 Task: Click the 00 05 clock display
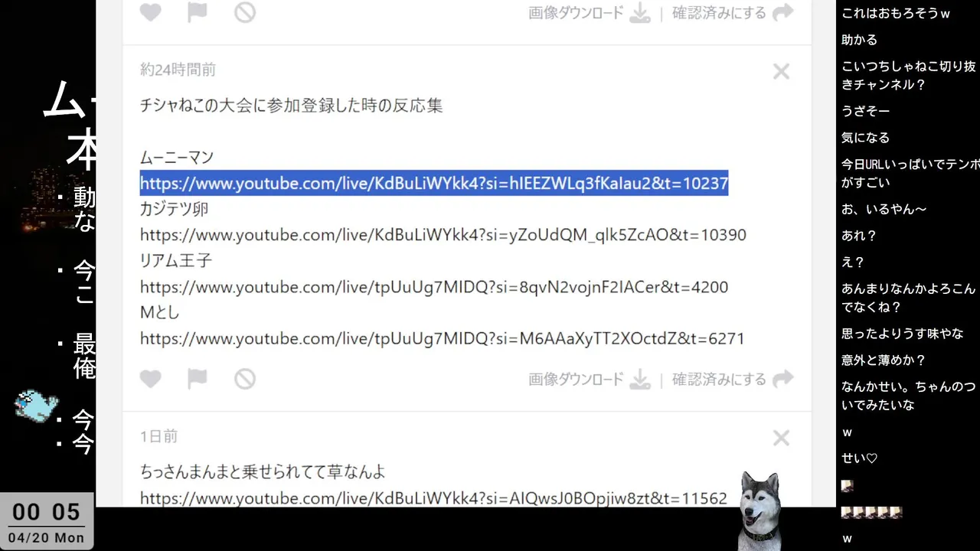46,512
